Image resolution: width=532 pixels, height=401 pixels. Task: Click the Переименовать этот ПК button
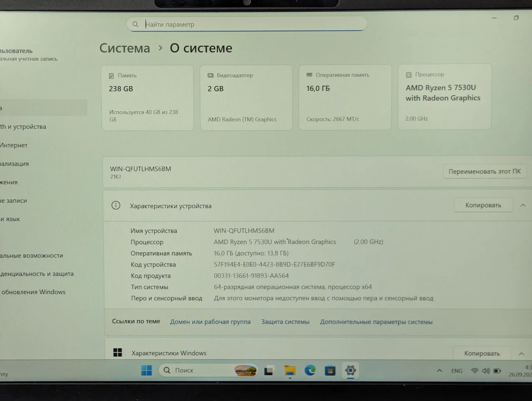point(485,171)
